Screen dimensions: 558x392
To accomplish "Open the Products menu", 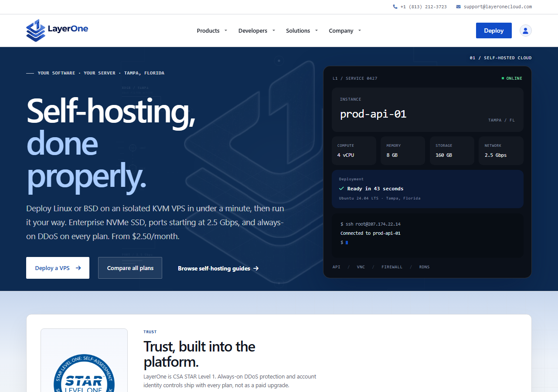I will [208, 30].
